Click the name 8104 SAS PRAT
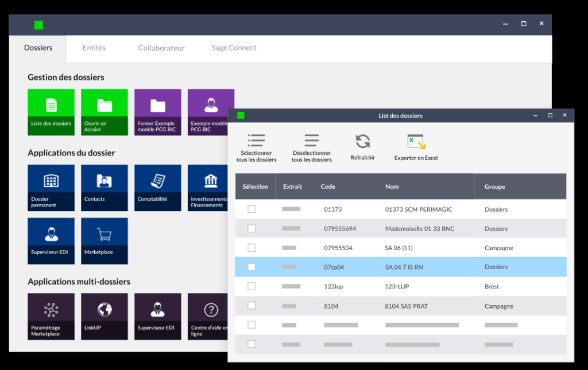Image resolution: width=588 pixels, height=370 pixels. pyautogui.click(x=406, y=306)
